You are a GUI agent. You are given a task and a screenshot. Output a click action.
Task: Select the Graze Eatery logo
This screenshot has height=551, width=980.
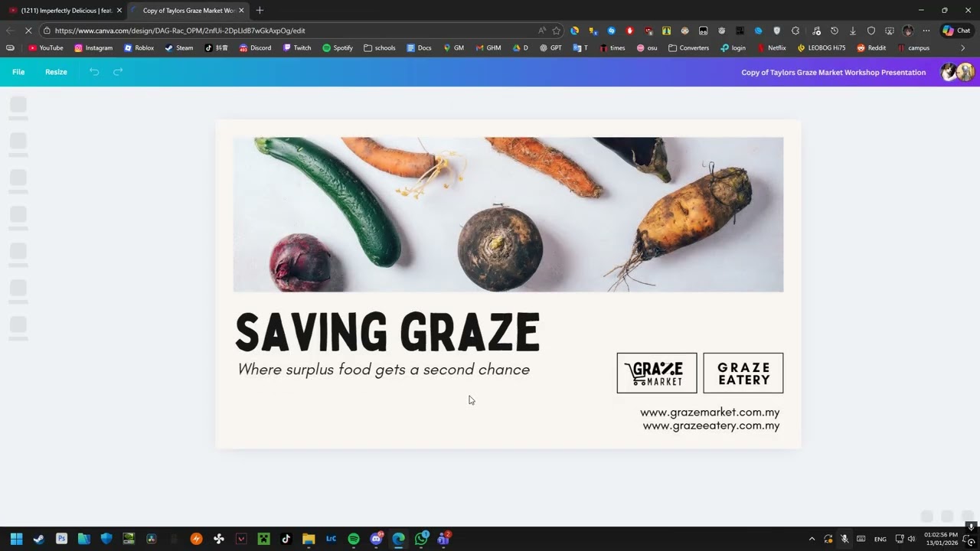[743, 373]
